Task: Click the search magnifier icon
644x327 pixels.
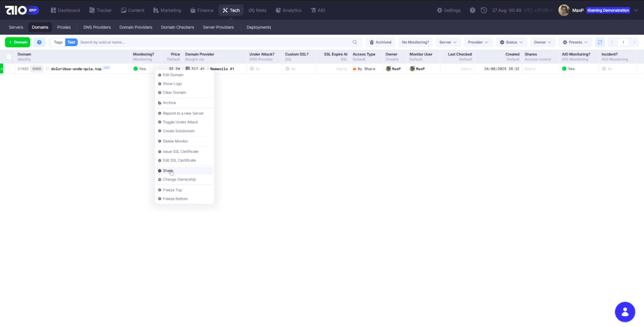Action: tap(355, 42)
